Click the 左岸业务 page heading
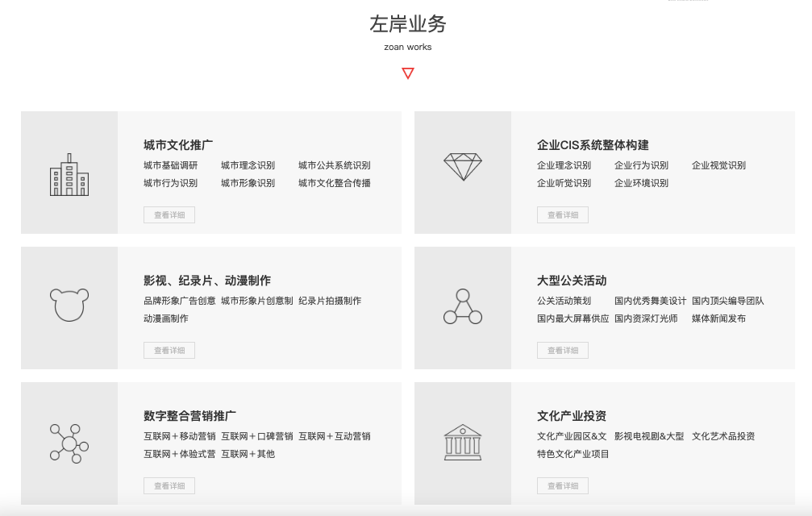The image size is (812, 516). (x=408, y=25)
